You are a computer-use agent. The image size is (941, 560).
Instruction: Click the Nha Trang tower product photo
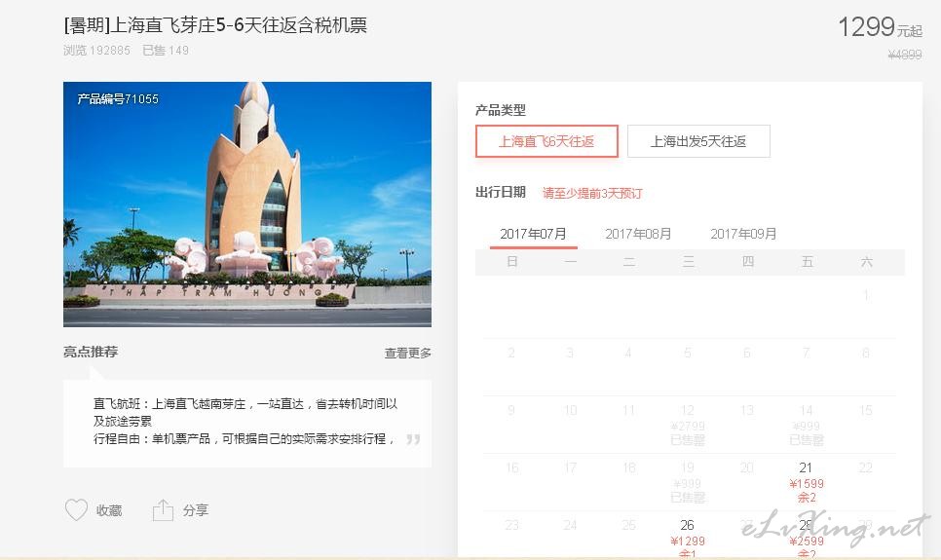coord(247,205)
